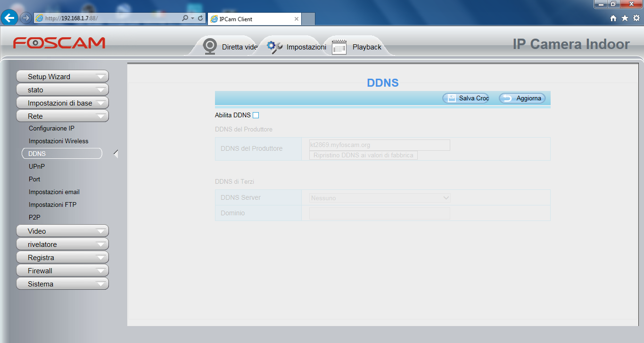The width and height of the screenshot is (644, 343).
Task: Open Impostazioni Wireless settings
Action: coord(58,141)
